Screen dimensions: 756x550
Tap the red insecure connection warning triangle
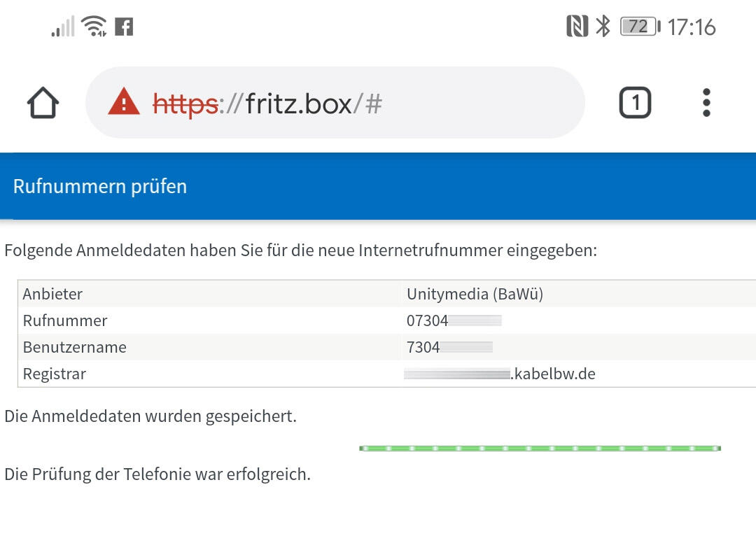(124, 103)
